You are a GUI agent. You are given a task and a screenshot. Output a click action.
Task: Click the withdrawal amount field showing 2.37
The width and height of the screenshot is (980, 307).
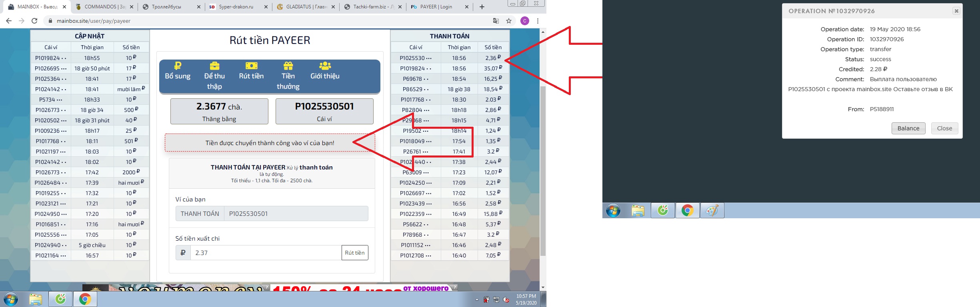(x=266, y=253)
